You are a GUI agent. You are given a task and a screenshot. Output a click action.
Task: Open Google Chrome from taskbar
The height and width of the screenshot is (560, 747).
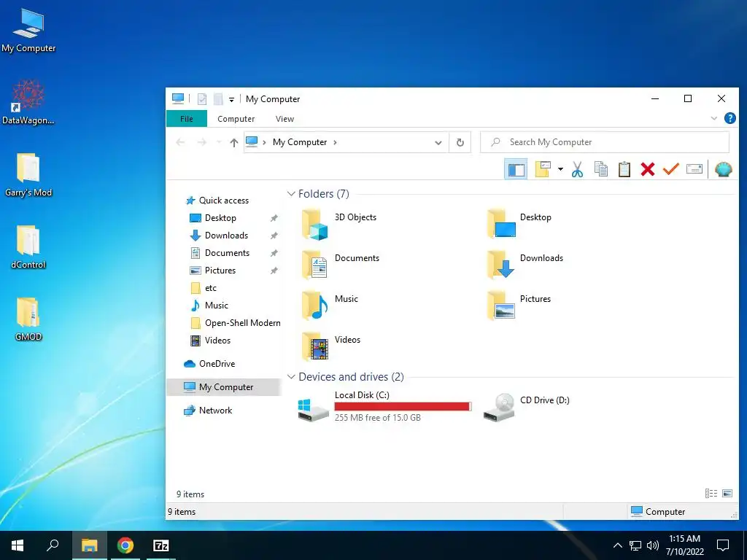[x=125, y=545]
